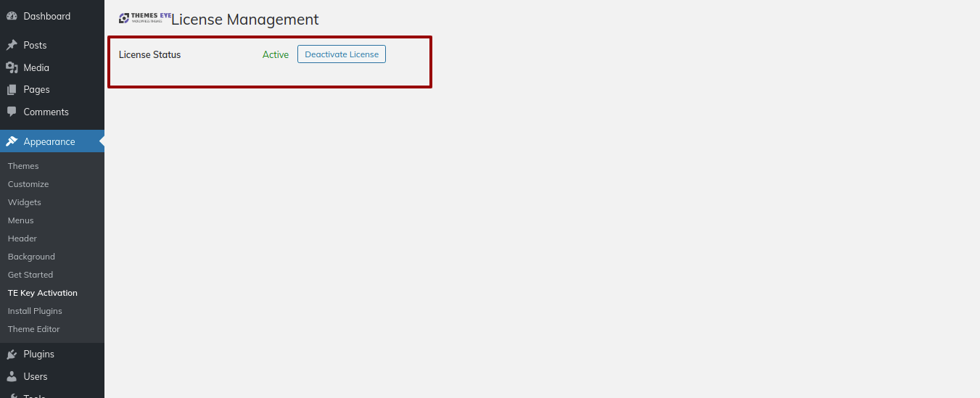Click the Users person icon
The width and height of the screenshot is (980, 398).
click(12, 377)
